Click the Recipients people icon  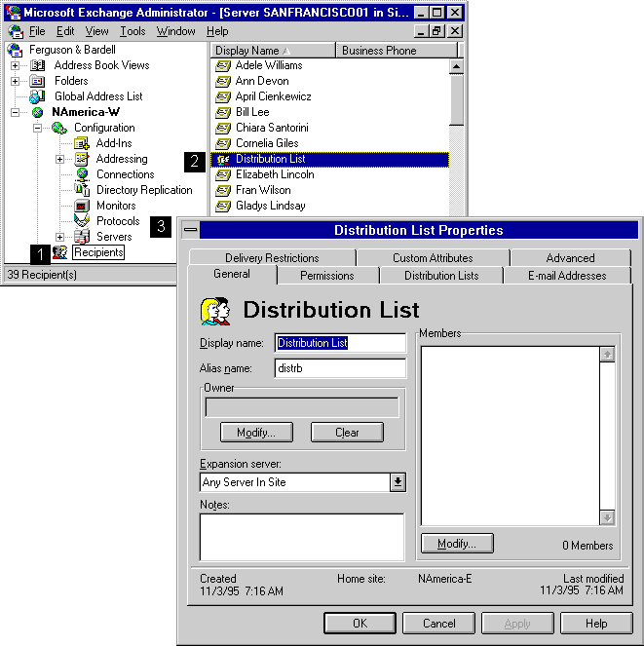pos(59,252)
